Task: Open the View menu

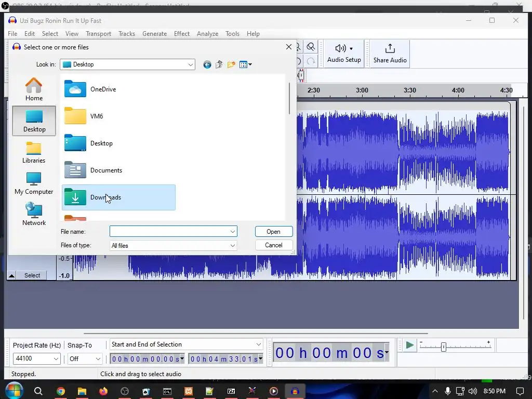Action: [72, 34]
